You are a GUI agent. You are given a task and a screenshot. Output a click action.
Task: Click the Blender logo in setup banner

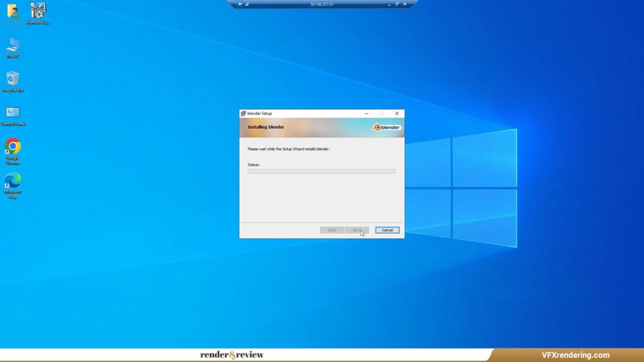point(386,127)
